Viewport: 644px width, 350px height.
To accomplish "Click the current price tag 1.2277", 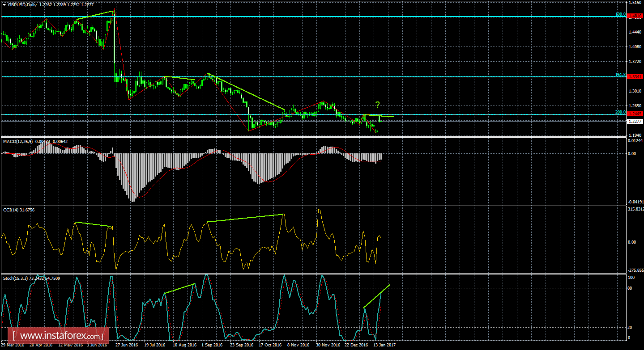I will click(x=634, y=121).
